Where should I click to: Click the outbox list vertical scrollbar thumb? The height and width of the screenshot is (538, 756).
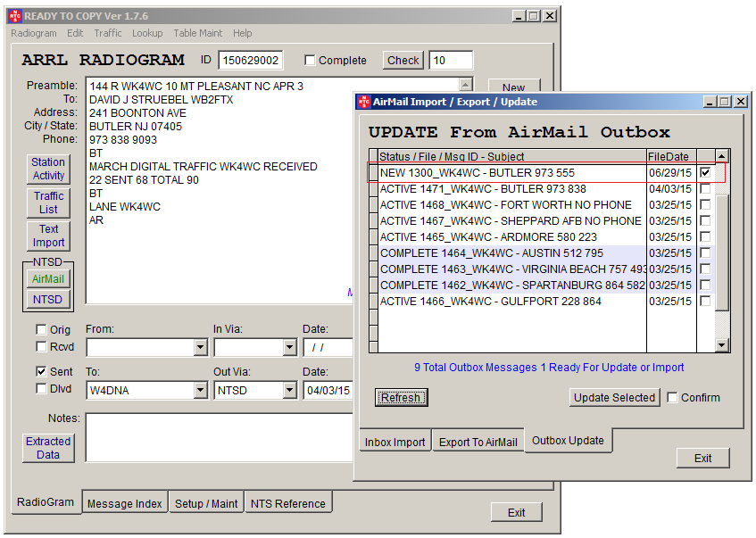pos(721,252)
